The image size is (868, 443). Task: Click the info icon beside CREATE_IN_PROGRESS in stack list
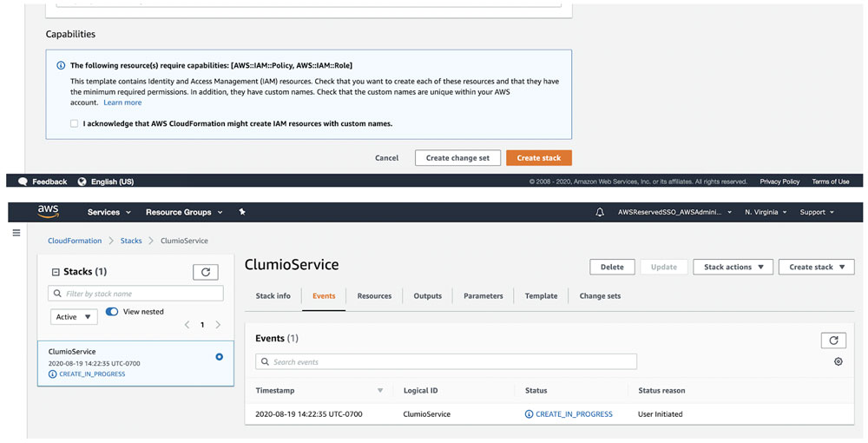(x=53, y=374)
